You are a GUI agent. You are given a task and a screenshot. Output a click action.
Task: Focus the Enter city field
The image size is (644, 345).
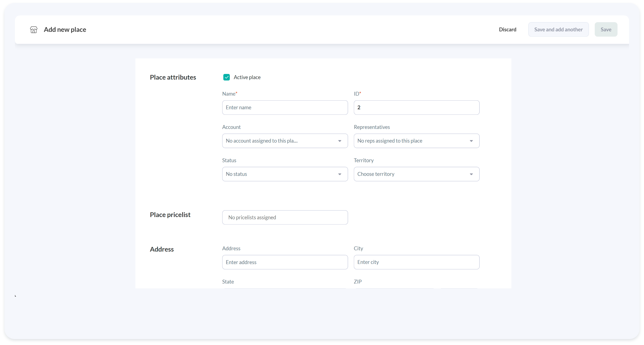coord(416,262)
